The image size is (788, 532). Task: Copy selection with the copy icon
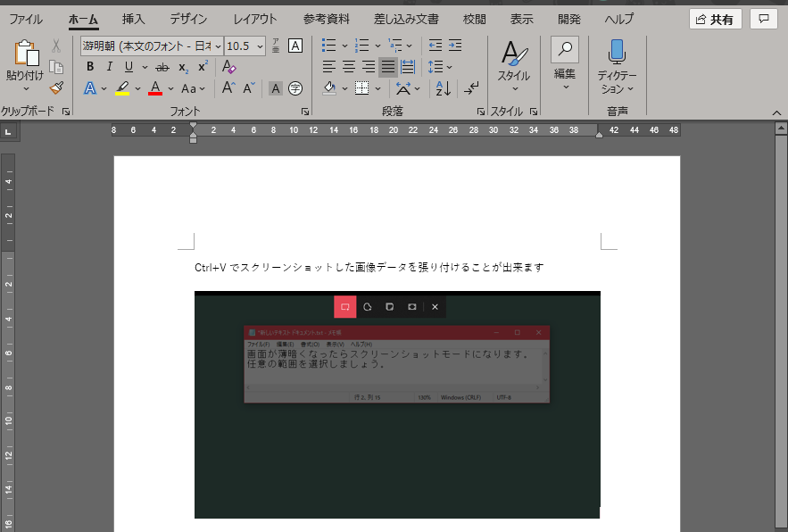coord(56,67)
